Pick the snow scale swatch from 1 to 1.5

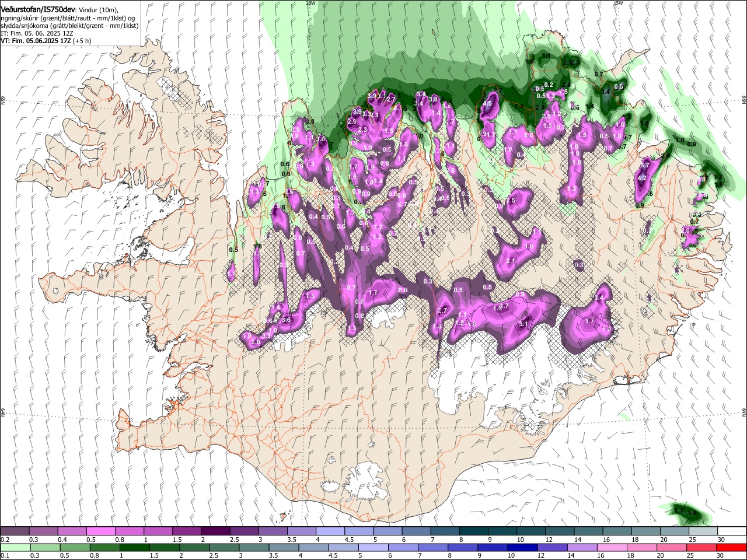158,531
